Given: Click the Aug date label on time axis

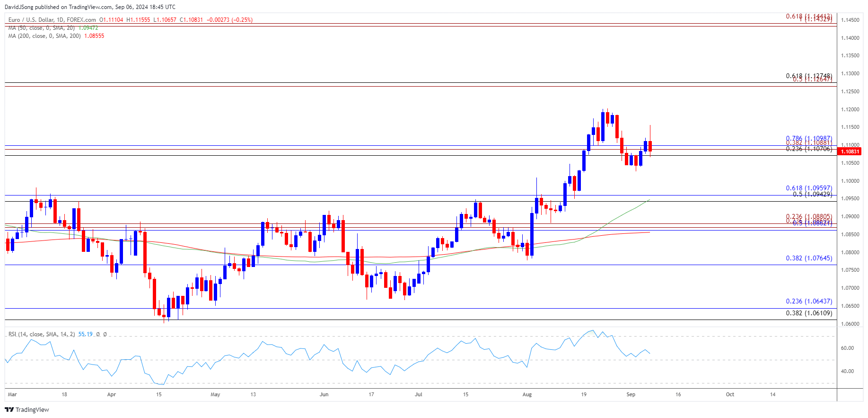Looking at the screenshot, I should (527, 394).
